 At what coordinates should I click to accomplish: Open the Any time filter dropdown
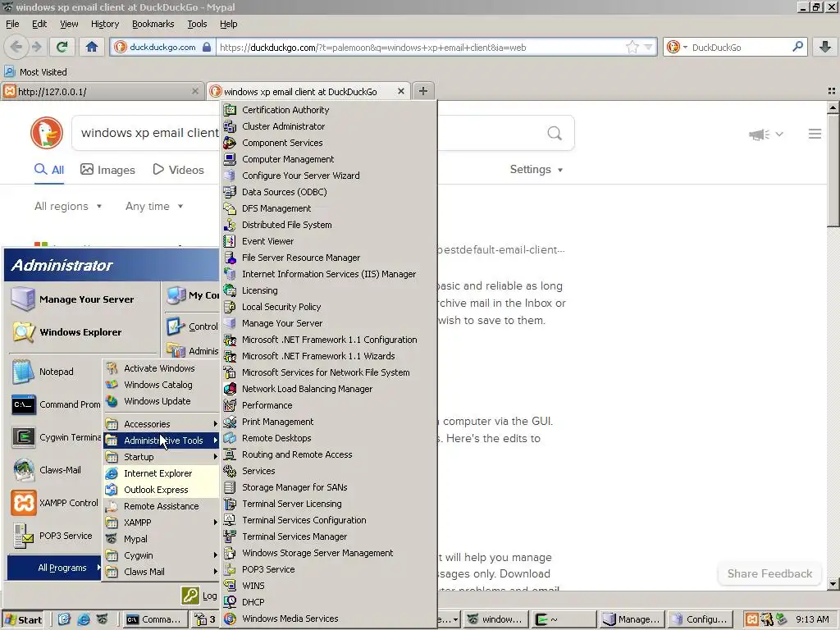coord(154,206)
